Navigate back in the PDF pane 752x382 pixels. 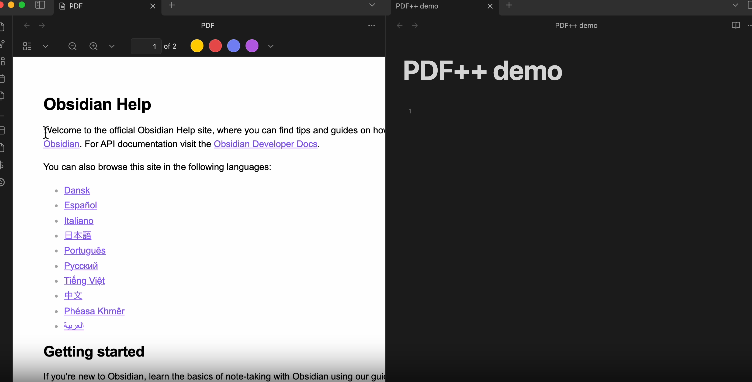pos(27,25)
